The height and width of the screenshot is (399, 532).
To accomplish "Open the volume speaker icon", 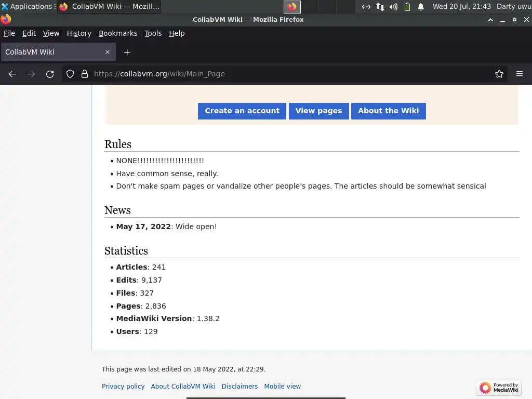I will (x=394, y=6).
